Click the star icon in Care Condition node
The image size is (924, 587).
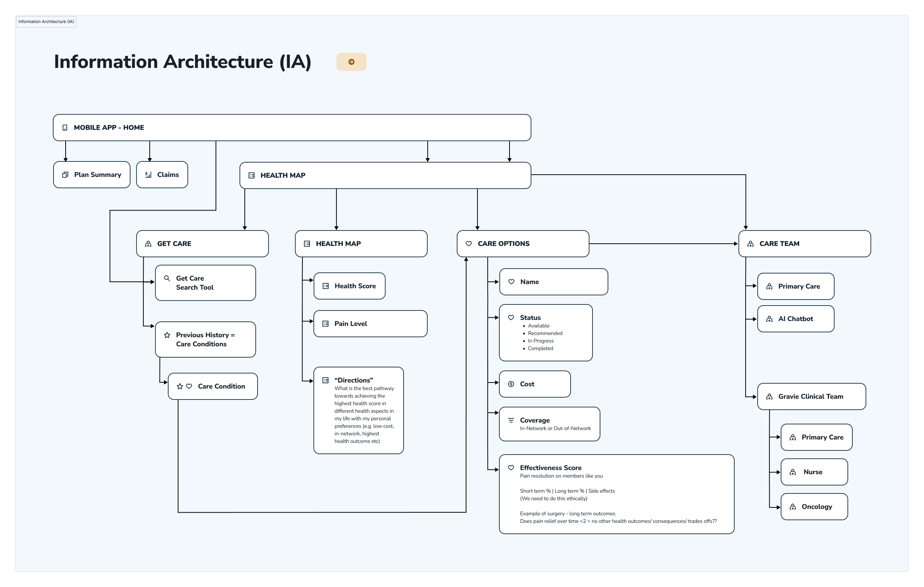(180, 386)
